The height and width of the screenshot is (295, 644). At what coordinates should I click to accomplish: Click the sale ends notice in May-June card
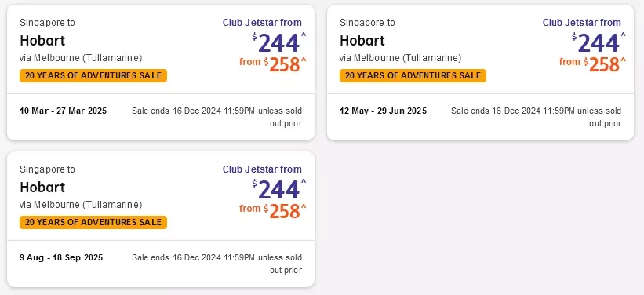536,117
